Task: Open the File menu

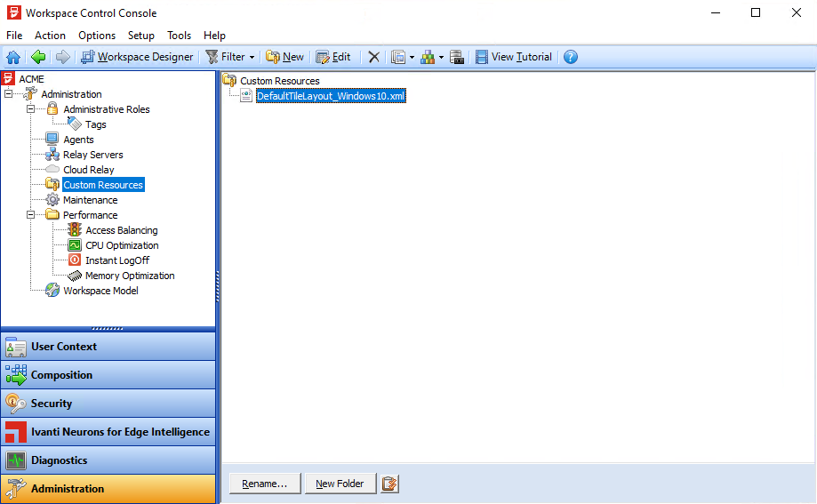Action: (x=14, y=36)
